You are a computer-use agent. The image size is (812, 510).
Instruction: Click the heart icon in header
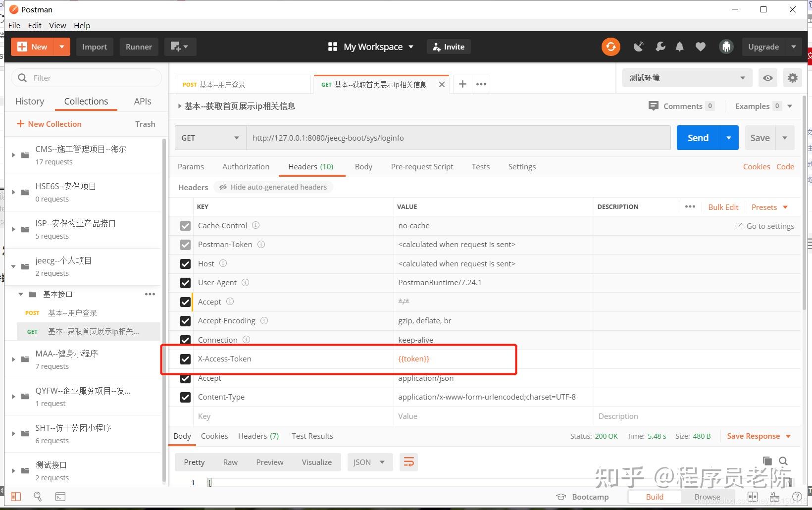(700, 47)
